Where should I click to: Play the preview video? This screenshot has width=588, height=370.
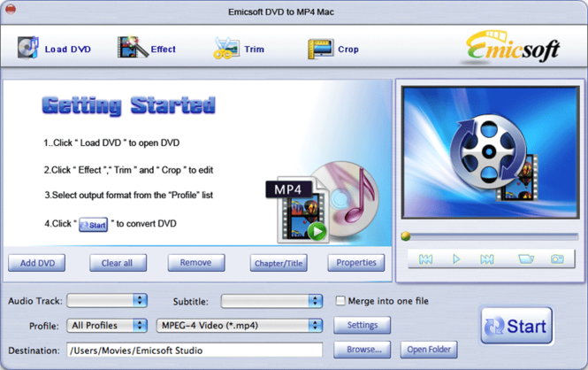pos(456,259)
